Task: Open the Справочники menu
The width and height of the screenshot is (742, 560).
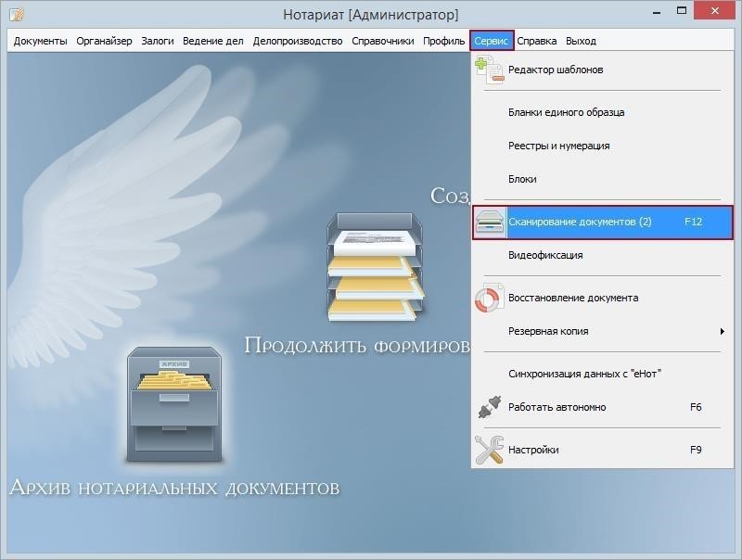Action: [x=383, y=41]
